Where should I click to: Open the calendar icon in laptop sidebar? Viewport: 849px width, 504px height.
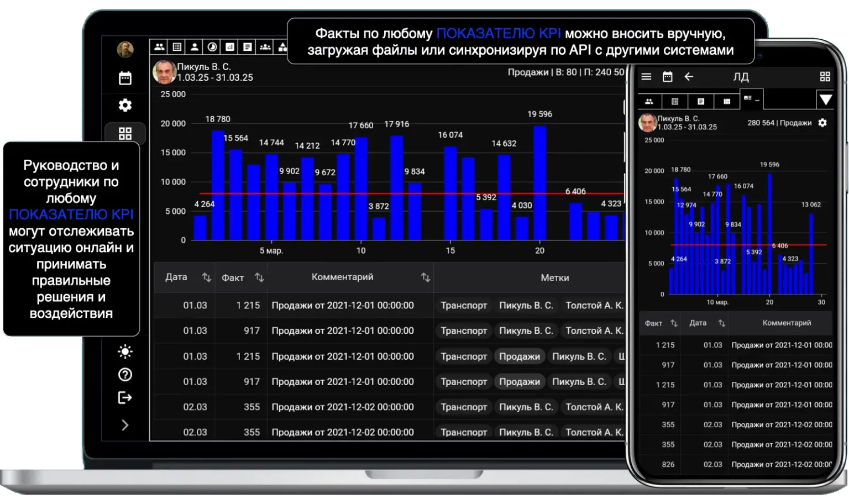125,78
